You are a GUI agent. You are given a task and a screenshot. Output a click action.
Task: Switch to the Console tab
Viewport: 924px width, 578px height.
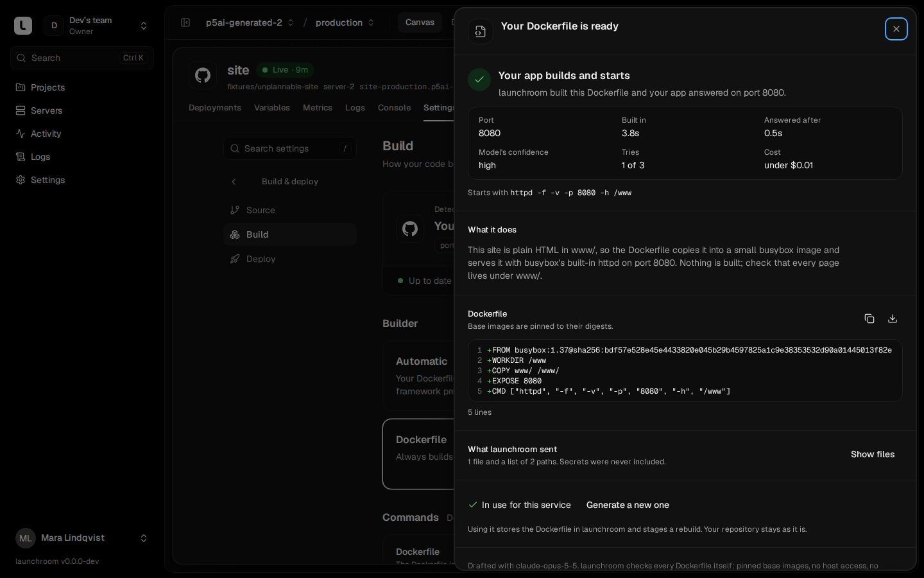[x=394, y=108]
